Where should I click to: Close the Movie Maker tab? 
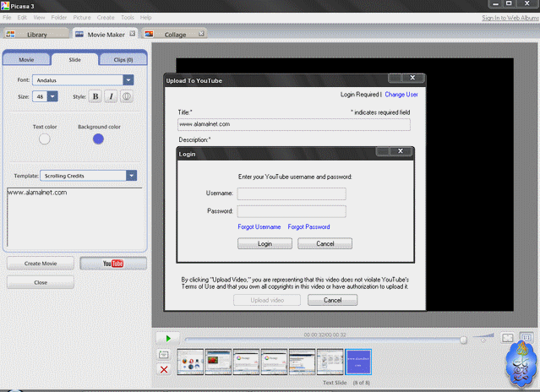(x=132, y=34)
